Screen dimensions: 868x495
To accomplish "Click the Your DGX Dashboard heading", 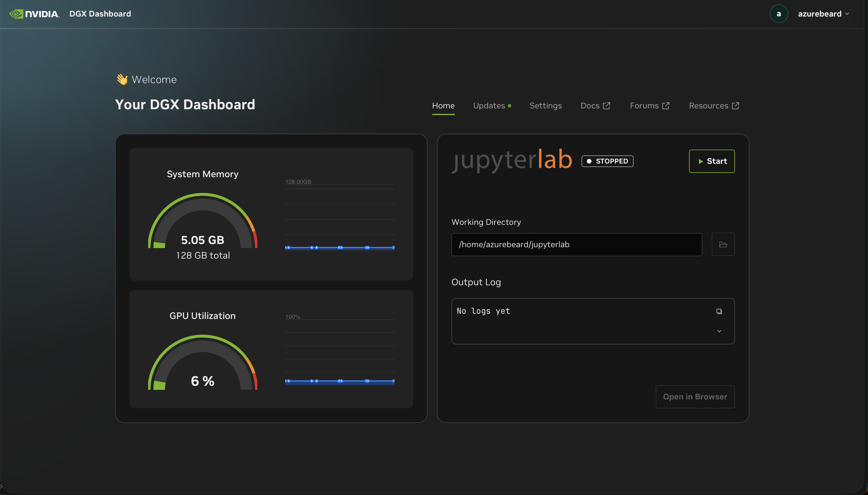I will click(185, 104).
